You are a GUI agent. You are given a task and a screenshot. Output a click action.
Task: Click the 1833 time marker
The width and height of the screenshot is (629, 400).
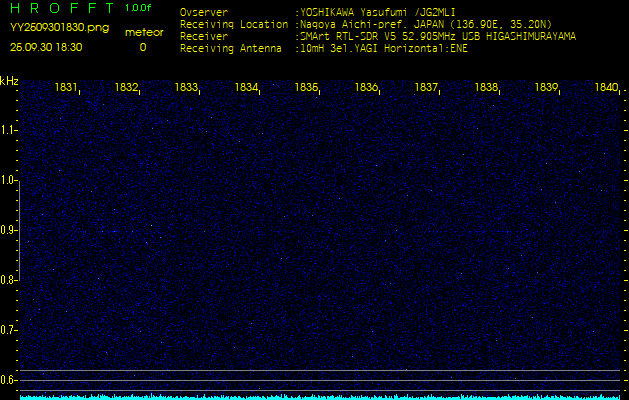(186, 87)
